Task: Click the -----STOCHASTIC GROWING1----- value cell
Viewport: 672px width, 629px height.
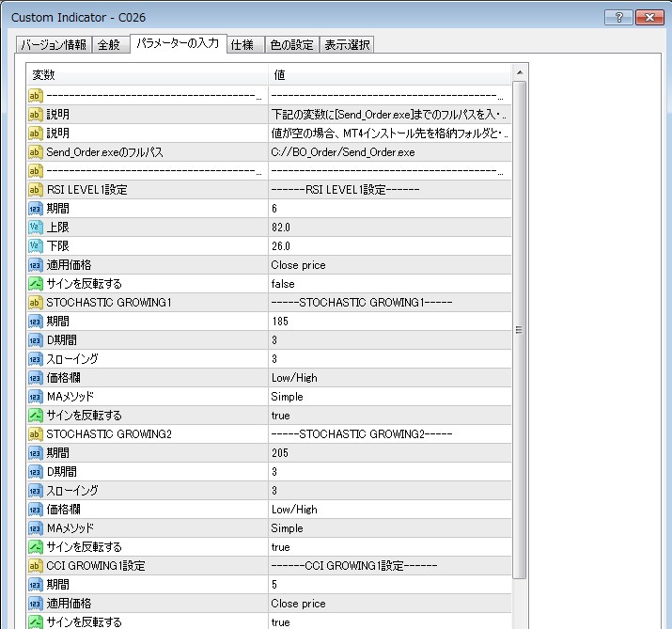Action: (x=389, y=303)
